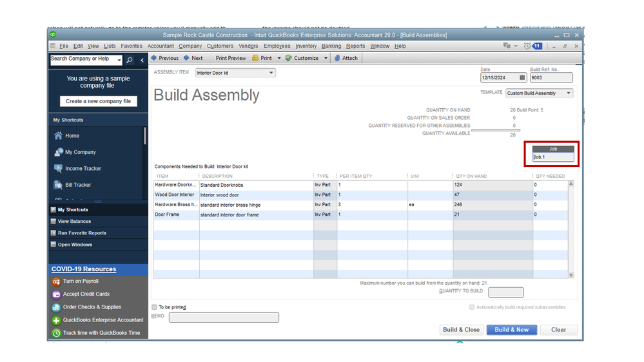Click the Order Checks & Supplies icon
The height and width of the screenshot is (362, 644).
(56, 307)
